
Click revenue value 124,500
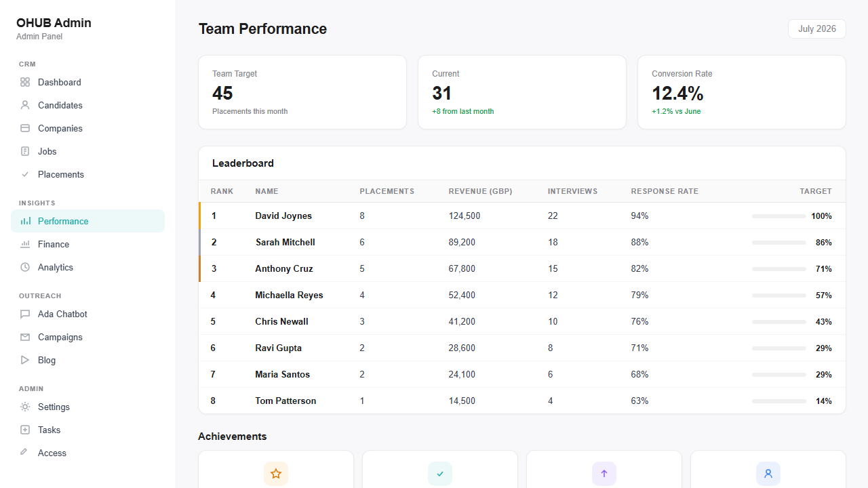point(465,216)
